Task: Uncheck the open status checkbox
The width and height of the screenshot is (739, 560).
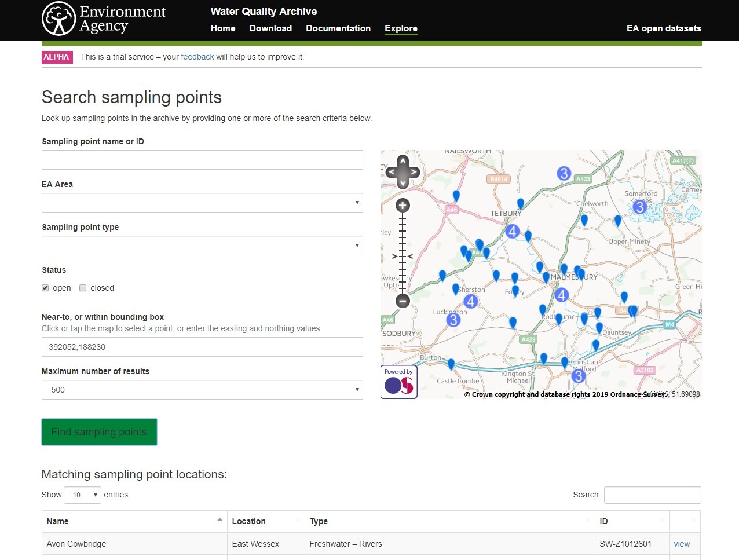Action: pos(45,288)
